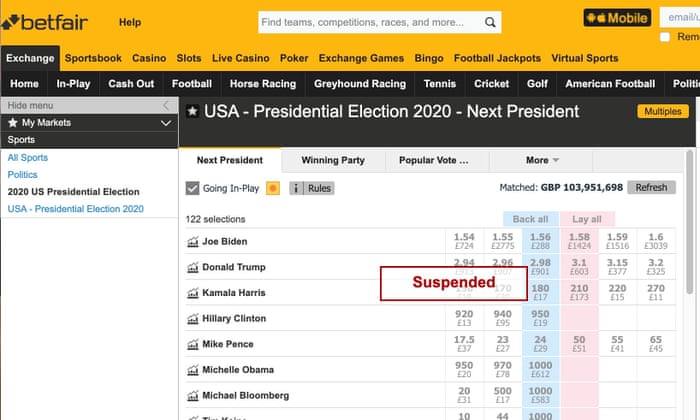Screen dimensions: 700x420
Task: Toggle the Going In-Play checkbox
Action: tap(193, 188)
